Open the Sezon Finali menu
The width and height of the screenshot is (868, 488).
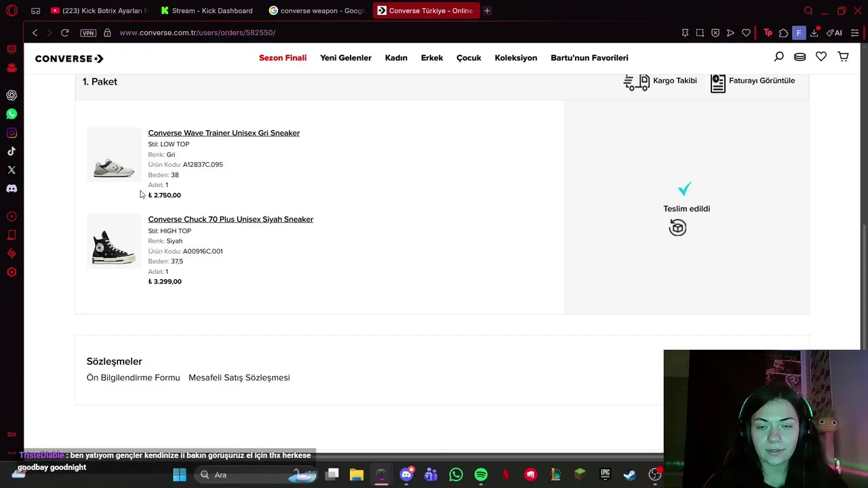[x=283, y=58]
